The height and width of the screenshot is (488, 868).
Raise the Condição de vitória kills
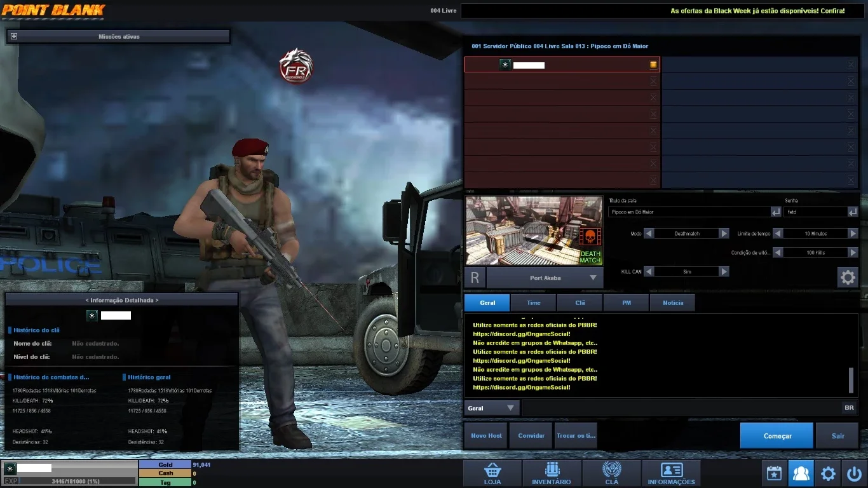(x=853, y=253)
